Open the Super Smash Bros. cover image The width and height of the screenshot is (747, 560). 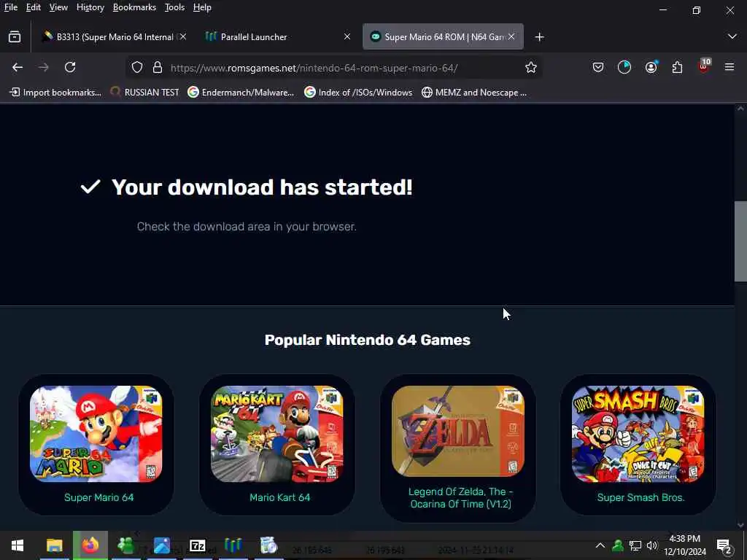tap(638, 434)
